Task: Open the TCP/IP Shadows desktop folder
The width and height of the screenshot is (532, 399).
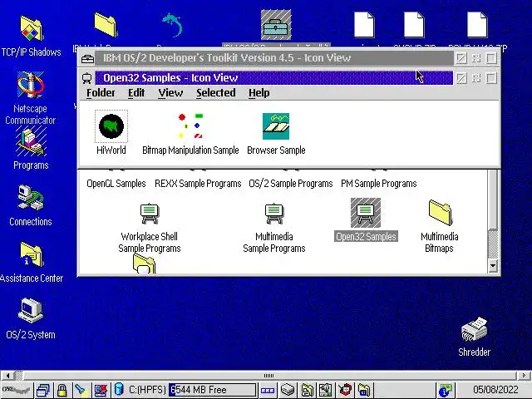Action: [x=32, y=30]
